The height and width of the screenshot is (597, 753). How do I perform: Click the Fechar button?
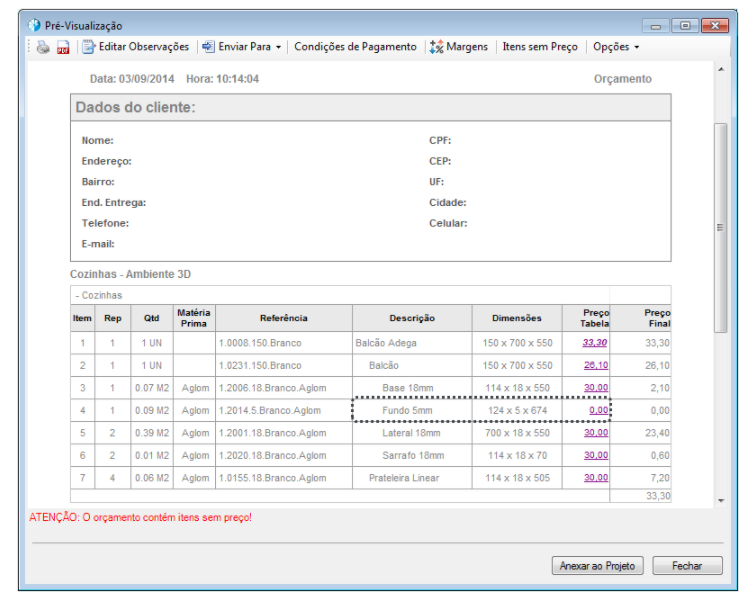pyautogui.click(x=687, y=566)
